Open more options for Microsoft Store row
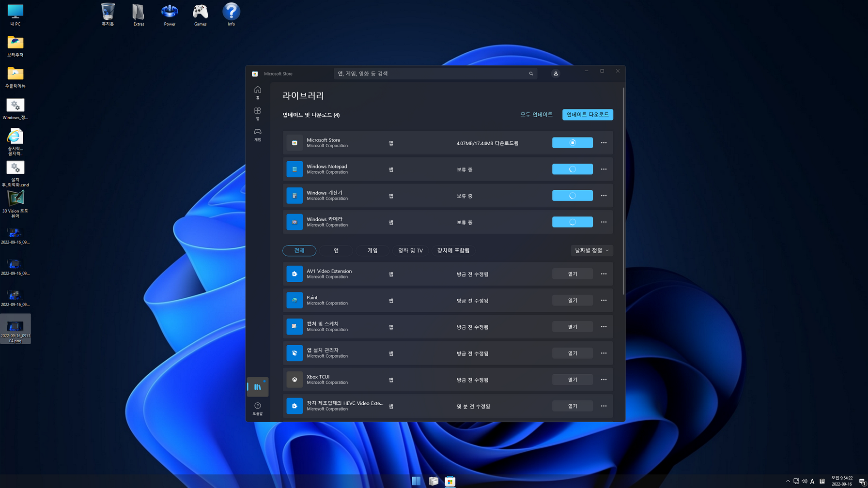This screenshot has height=488, width=868. (604, 143)
